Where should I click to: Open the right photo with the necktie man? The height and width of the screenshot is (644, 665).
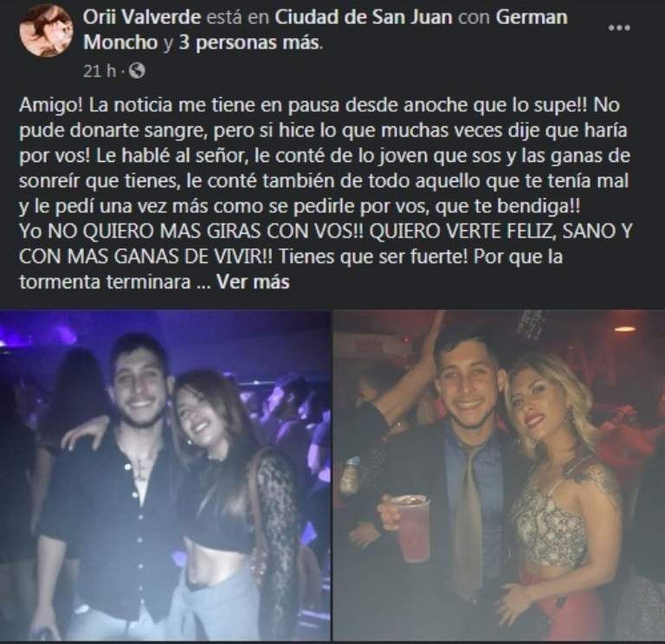(x=499, y=475)
